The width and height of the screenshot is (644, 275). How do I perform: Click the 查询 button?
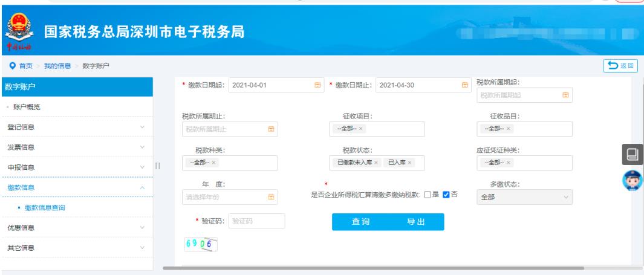pyautogui.click(x=361, y=222)
